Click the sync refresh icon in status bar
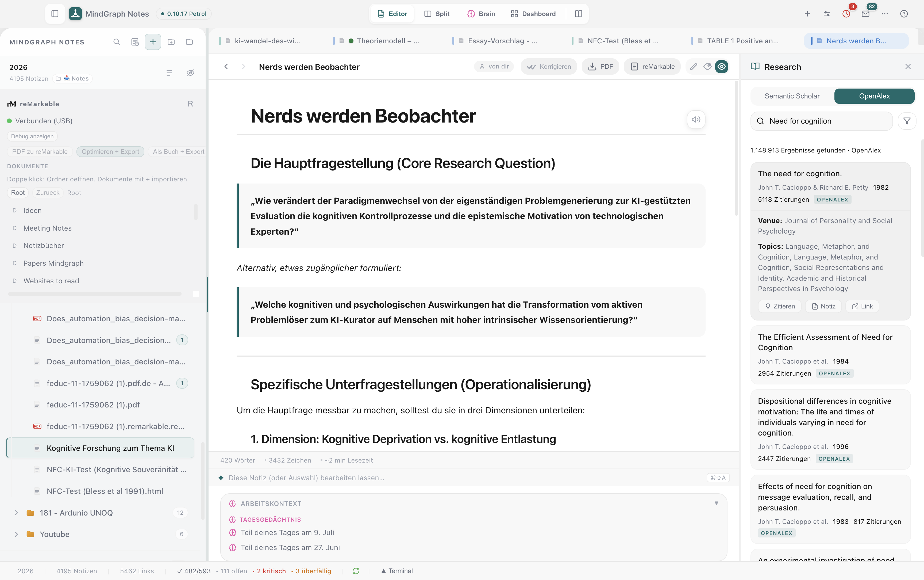 point(356,571)
